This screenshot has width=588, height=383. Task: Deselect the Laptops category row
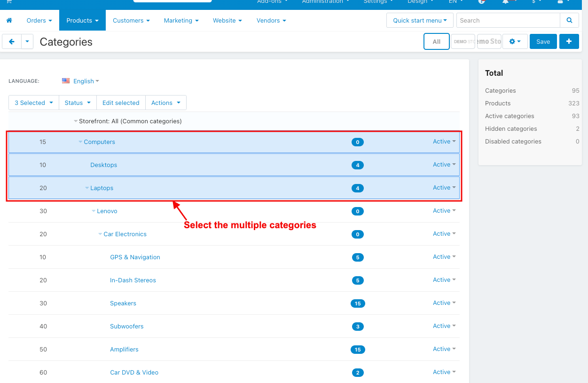pyautogui.click(x=234, y=188)
